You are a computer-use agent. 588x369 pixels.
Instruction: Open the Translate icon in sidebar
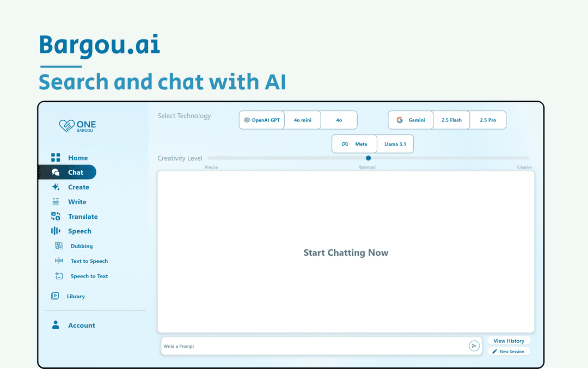point(56,216)
